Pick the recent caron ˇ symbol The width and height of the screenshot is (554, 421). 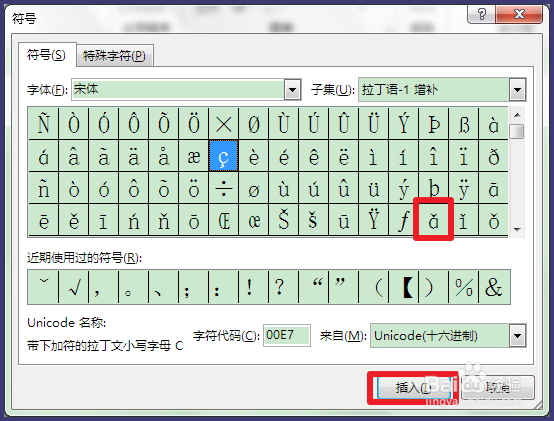pyautogui.click(x=43, y=287)
